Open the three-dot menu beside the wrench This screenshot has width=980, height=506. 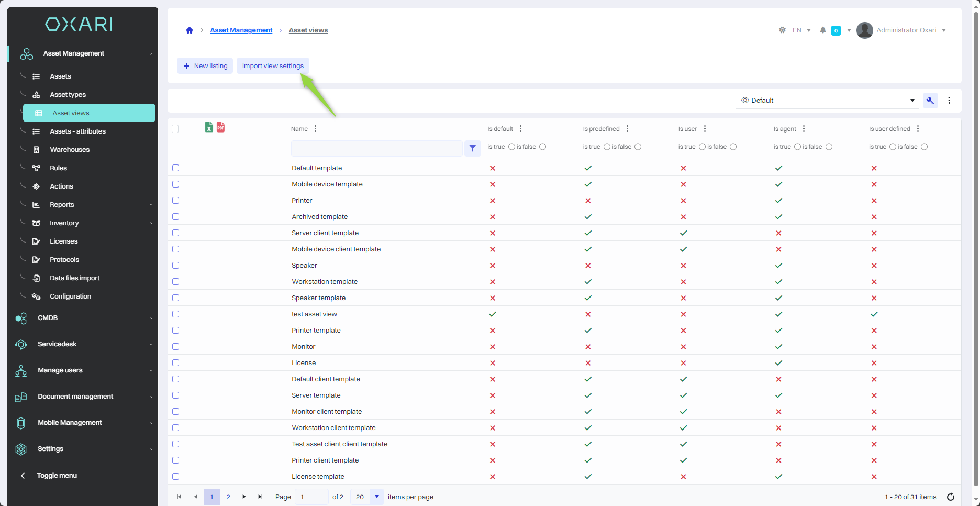point(949,101)
